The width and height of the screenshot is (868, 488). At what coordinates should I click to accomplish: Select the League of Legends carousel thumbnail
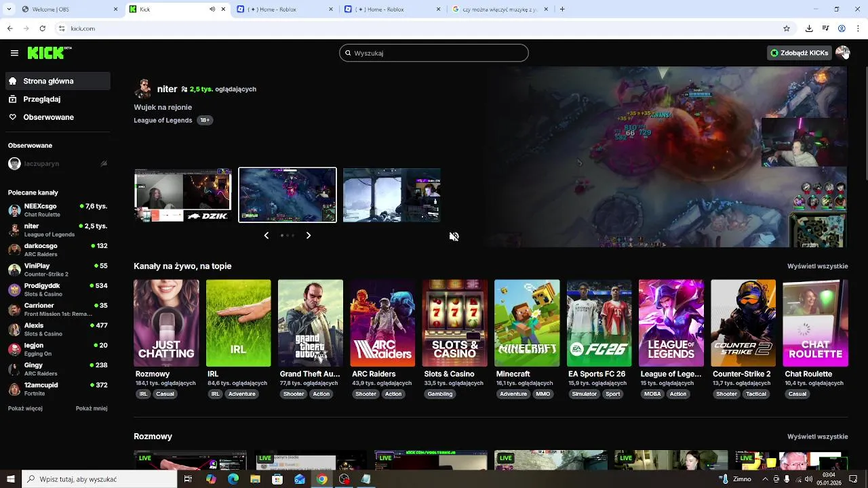(288, 195)
